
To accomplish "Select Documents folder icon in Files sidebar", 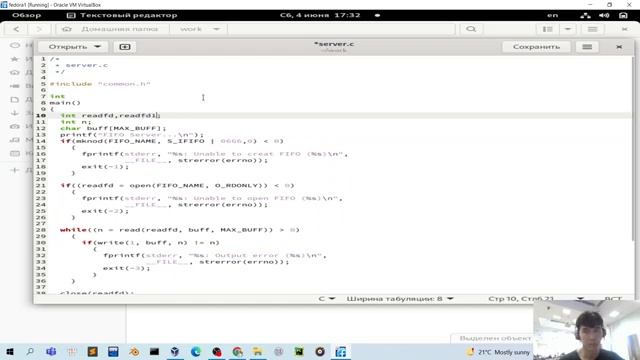I will coord(15,99).
